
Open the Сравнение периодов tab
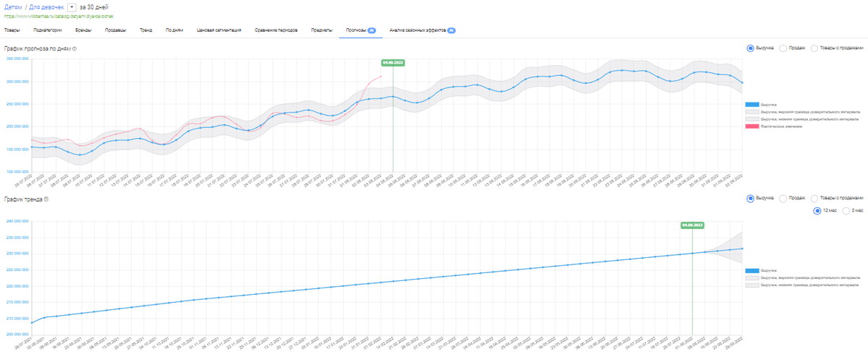[x=278, y=30]
